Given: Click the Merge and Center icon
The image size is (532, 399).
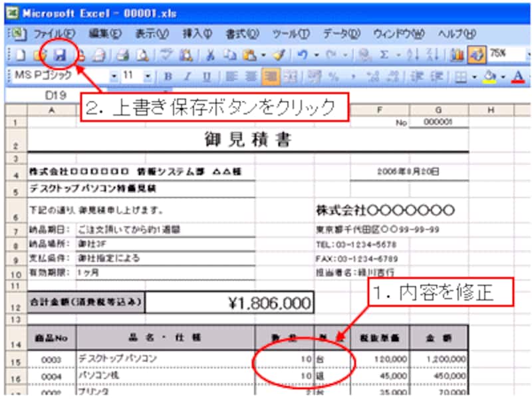Looking at the screenshot, I should pos(291,77).
